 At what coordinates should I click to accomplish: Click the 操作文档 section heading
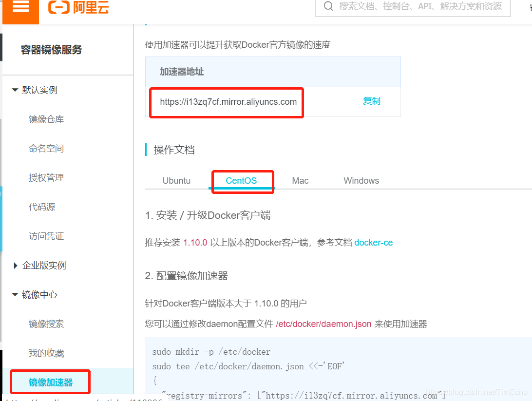(174, 150)
